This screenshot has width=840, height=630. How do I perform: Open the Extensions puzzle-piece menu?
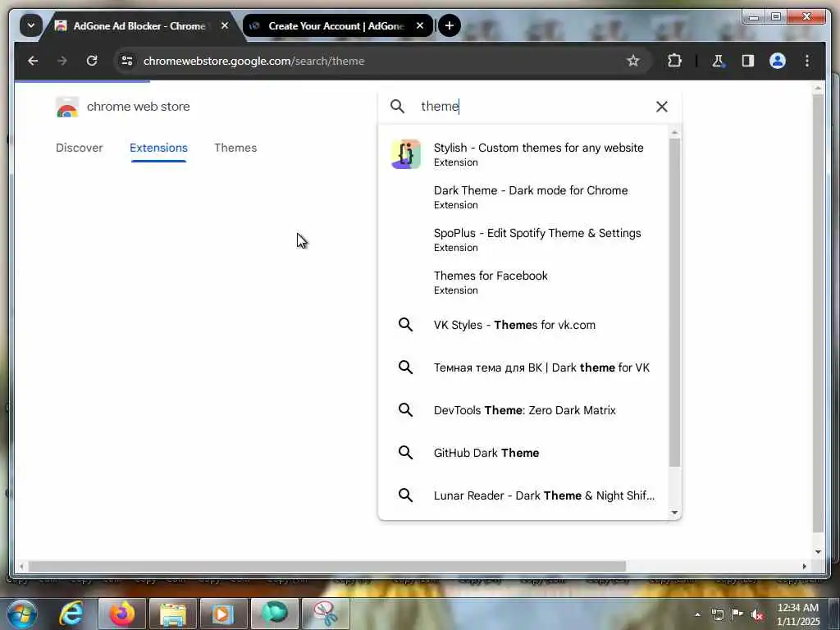click(674, 61)
